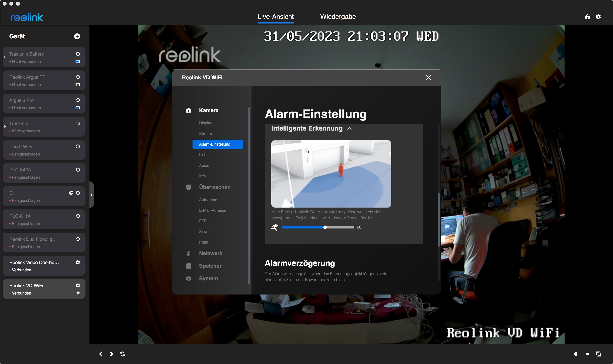Open the lock icon in top bar
Screen dimensions: 613x364
point(587,17)
